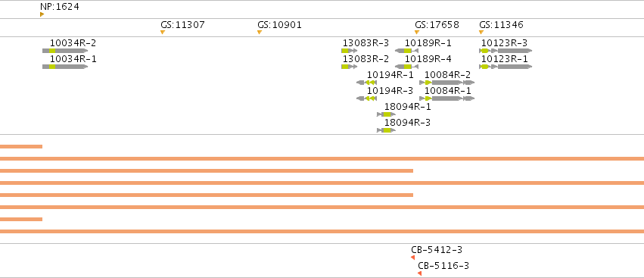Select the 10034R-1 gene model
Image resolution: width=644 pixels, height=278 pixels.
(x=65, y=67)
